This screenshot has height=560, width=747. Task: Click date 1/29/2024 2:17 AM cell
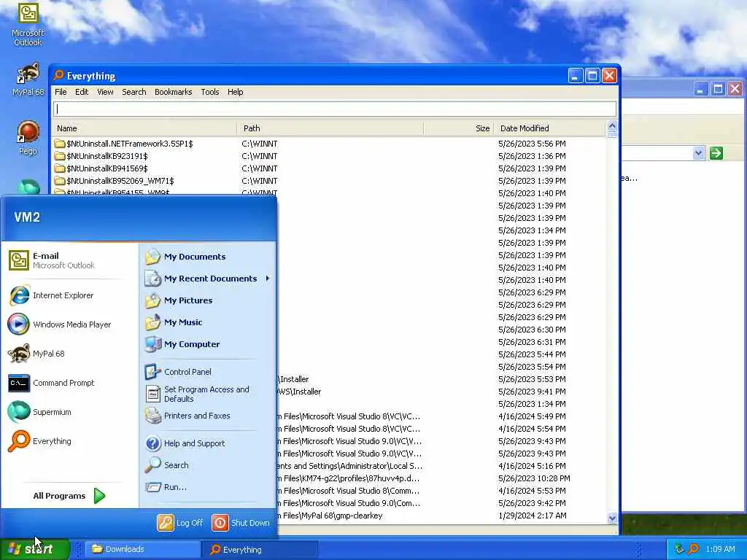532,516
